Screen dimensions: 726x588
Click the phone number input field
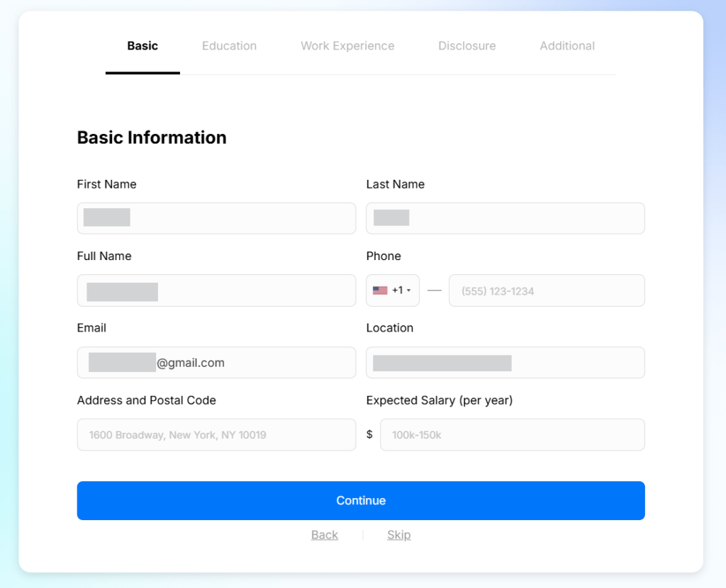(546, 290)
